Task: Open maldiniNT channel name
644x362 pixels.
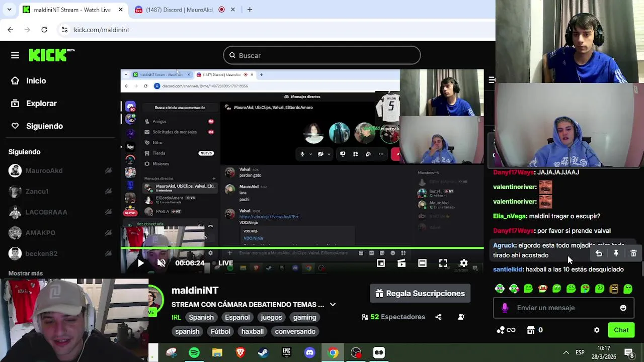Action: click(195, 290)
